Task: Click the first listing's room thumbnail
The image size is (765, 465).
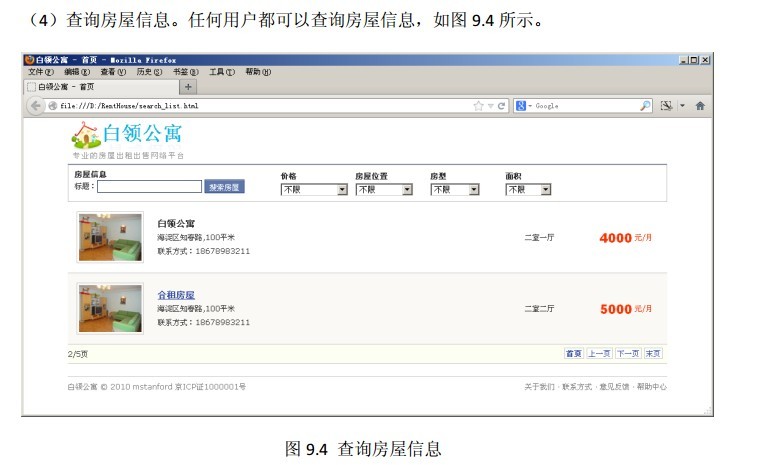Action: coord(110,237)
